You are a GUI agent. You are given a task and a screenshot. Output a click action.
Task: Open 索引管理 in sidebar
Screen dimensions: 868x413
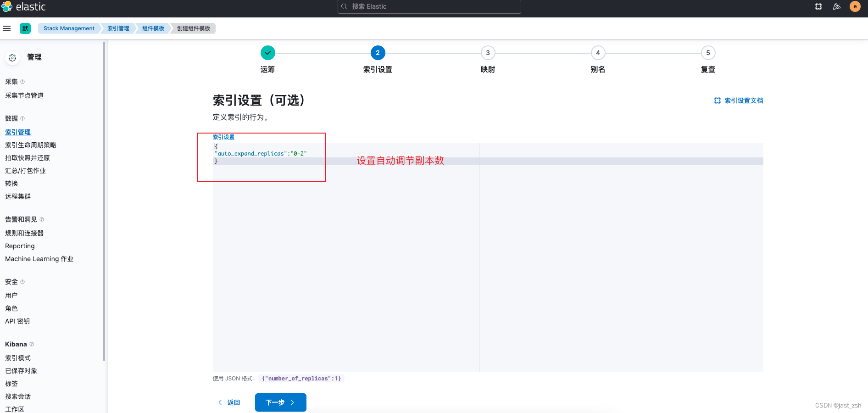pos(18,132)
